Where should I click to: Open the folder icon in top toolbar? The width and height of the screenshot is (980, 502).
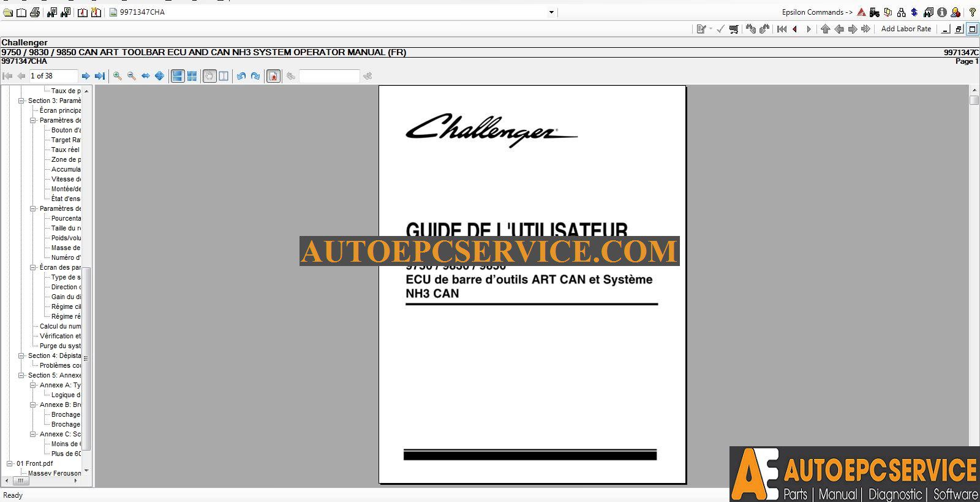tap(8, 12)
